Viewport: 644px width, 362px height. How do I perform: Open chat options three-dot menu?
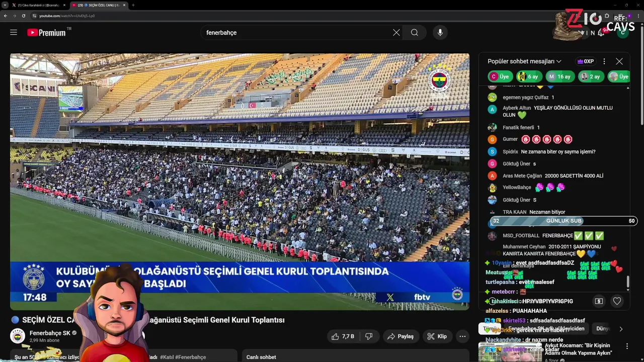(x=604, y=61)
